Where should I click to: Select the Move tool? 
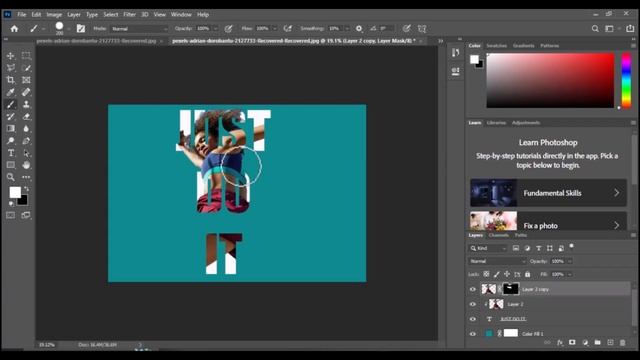click(x=11, y=56)
